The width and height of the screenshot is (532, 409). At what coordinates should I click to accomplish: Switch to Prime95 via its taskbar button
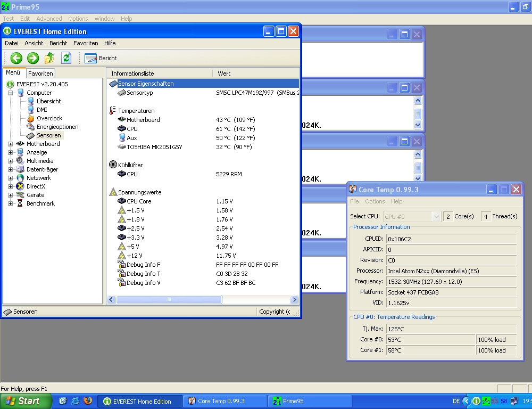click(310, 401)
